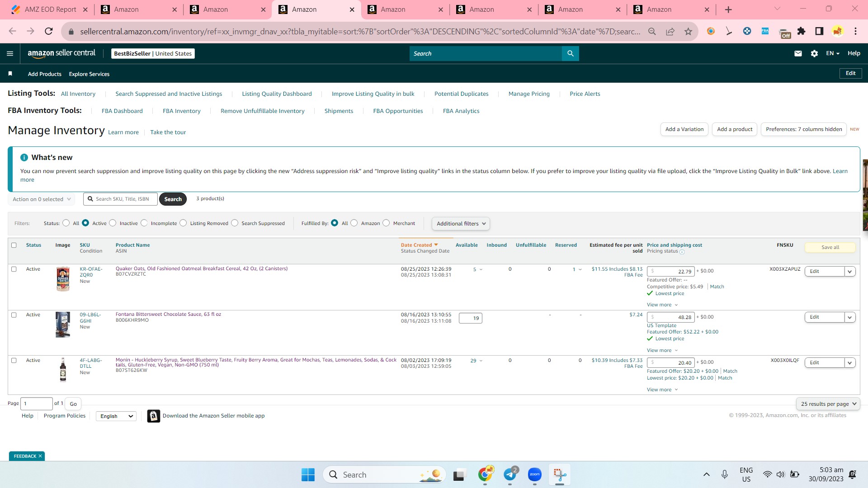Close the FEEDBACK tab
The width and height of the screenshot is (868, 488).
click(40, 456)
